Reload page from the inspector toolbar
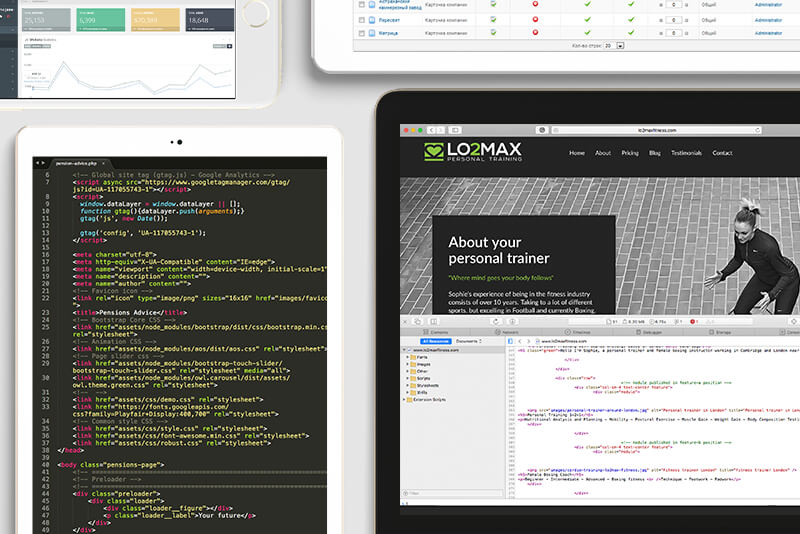 [x=495, y=322]
